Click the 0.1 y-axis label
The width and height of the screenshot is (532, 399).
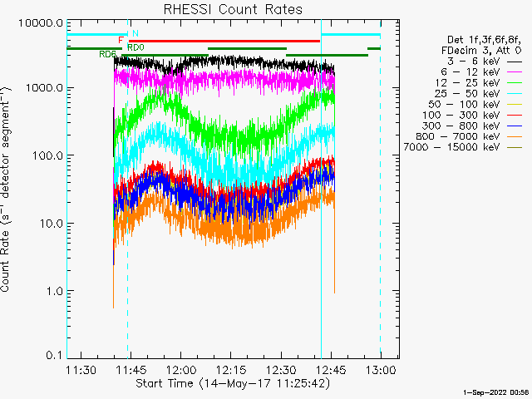[x=54, y=355]
